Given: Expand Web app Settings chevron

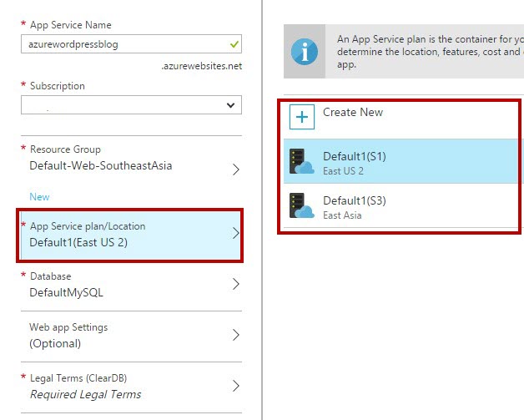Looking at the screenshot, I should click(x=236, y=335).
